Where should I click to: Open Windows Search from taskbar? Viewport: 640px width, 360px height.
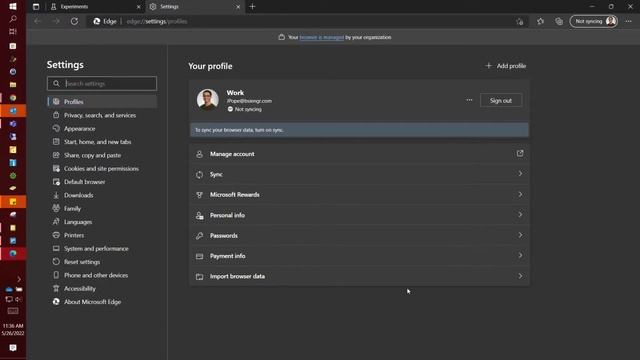13,19
